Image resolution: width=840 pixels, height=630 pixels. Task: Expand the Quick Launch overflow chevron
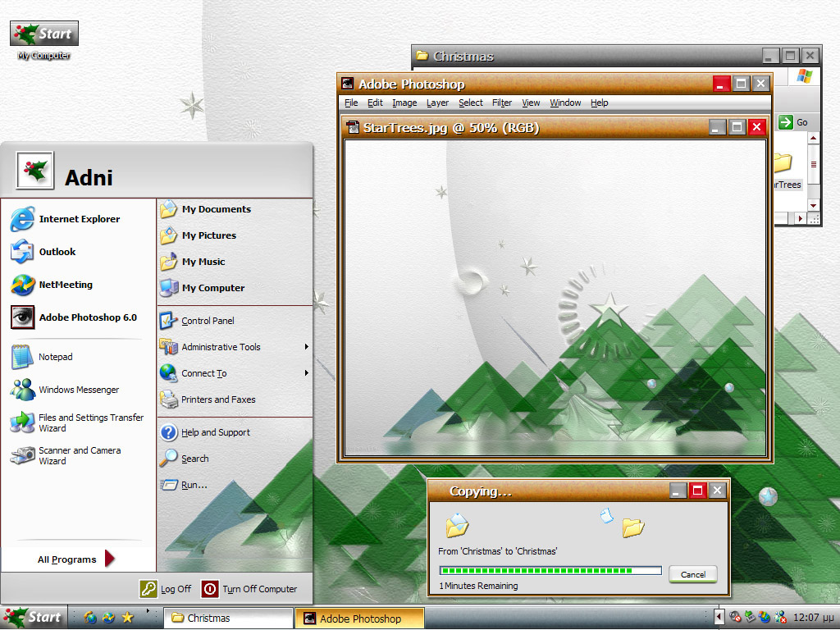(x=148, y=611)
